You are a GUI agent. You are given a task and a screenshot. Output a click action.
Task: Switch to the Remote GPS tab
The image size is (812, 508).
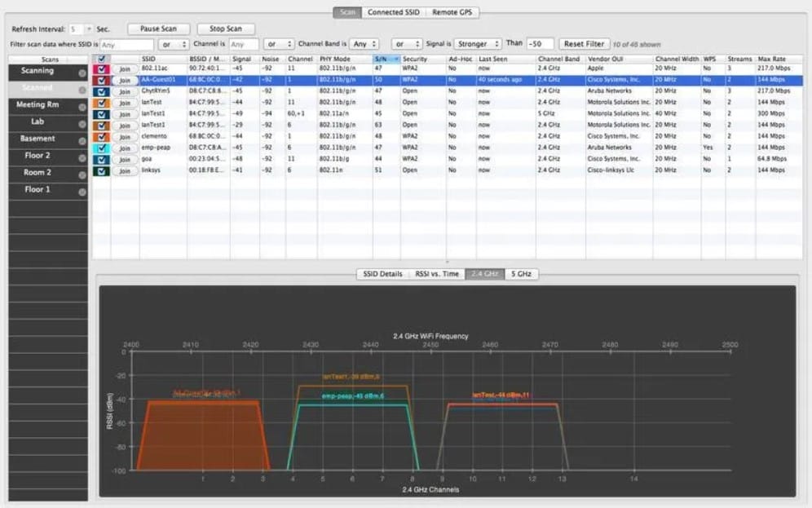[x=452, y=12]
